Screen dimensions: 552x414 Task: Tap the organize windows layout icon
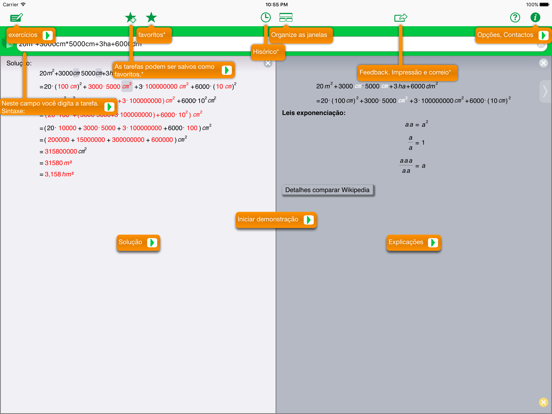coord(286,17)
